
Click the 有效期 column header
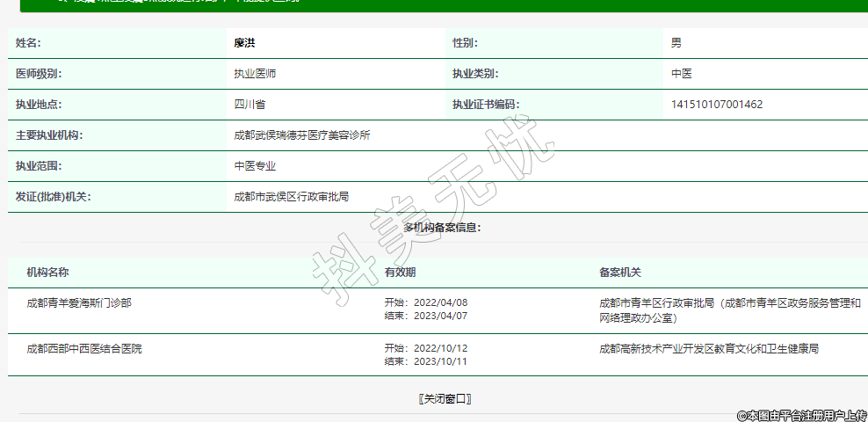coord(400,273)
